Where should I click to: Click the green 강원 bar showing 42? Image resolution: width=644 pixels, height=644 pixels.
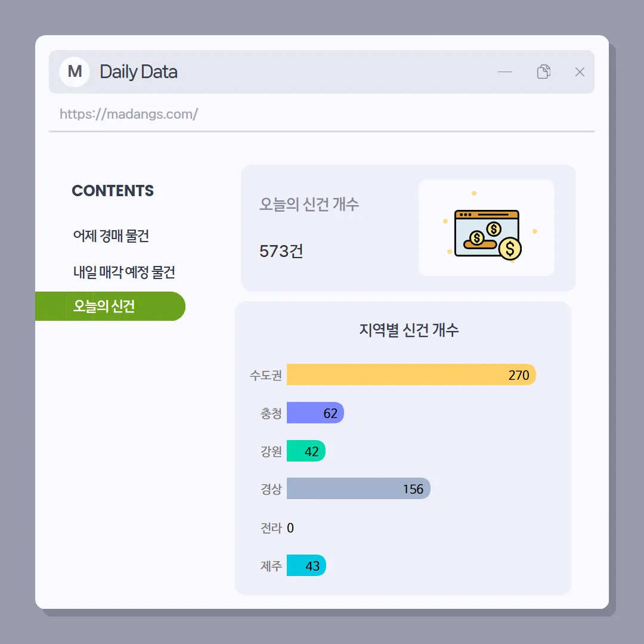point(306,451)
